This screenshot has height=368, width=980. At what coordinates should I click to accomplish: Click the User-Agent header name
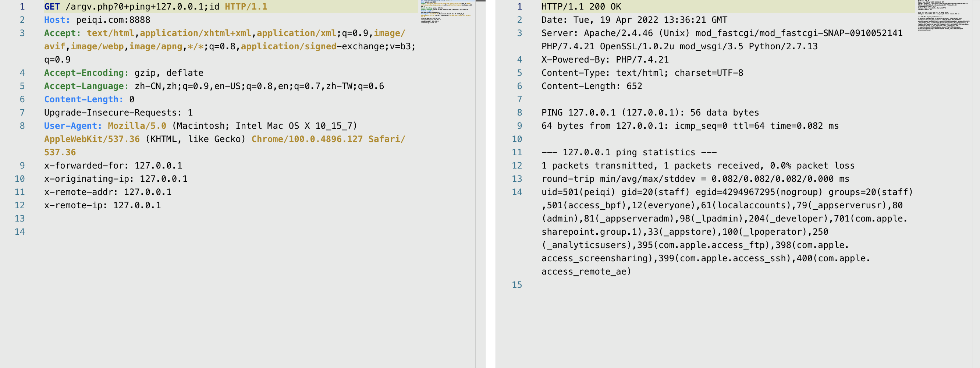[x=73, y=126]
